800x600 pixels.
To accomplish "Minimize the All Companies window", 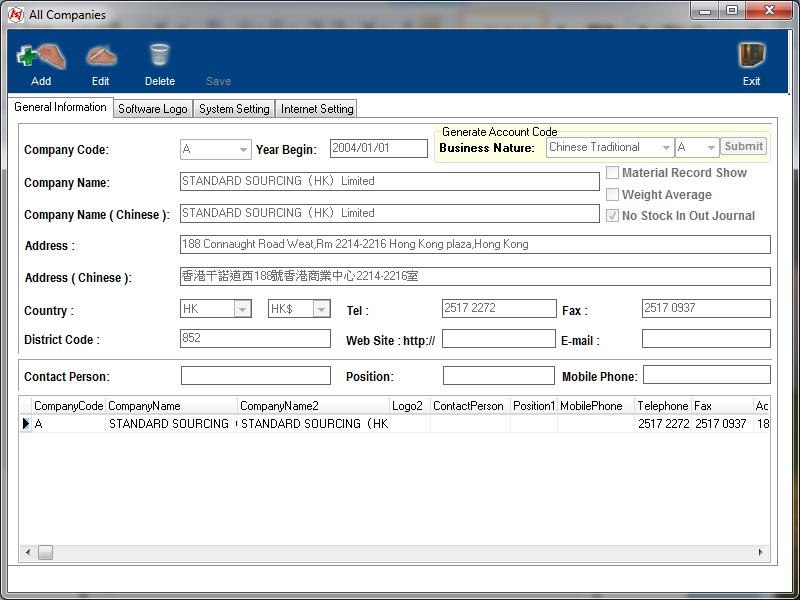I will tap(705, 10).
